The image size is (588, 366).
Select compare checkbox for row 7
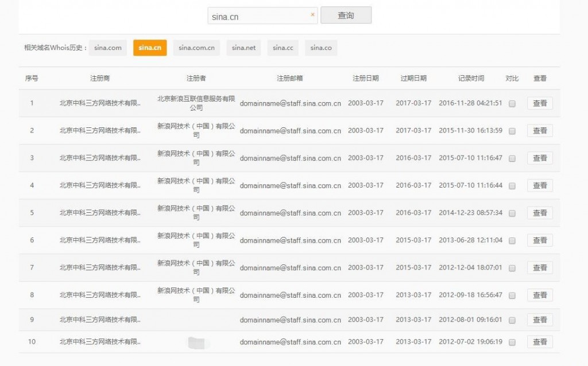pyautogui.click(x=512, y=268)
